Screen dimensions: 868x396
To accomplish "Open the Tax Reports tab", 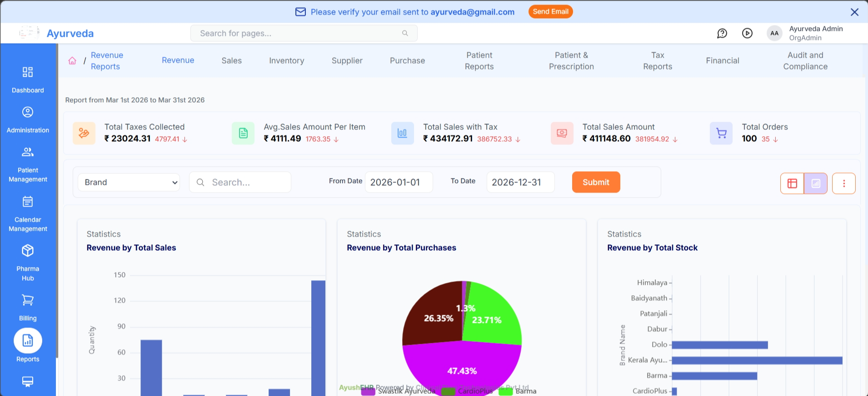I will [x=657, y=61].
